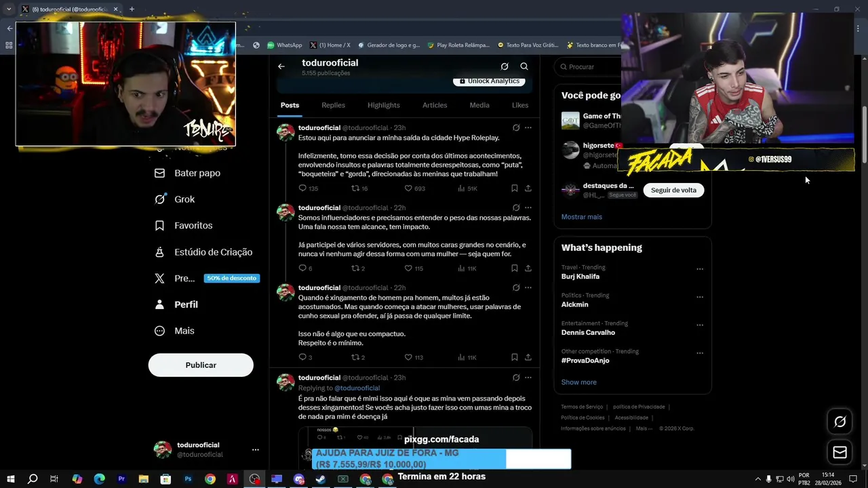Viewport: 868px width, 488px height.
Task: Switch to the Articles tab
Action: click(435, 105)
